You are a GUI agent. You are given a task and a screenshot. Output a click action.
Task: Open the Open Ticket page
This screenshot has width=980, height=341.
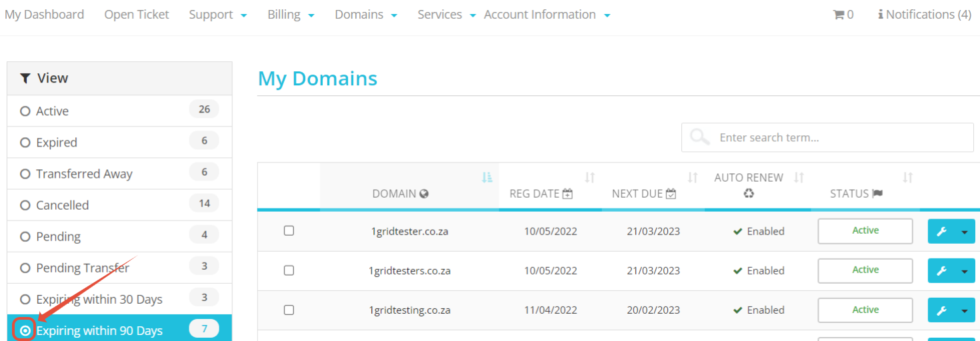137,15
